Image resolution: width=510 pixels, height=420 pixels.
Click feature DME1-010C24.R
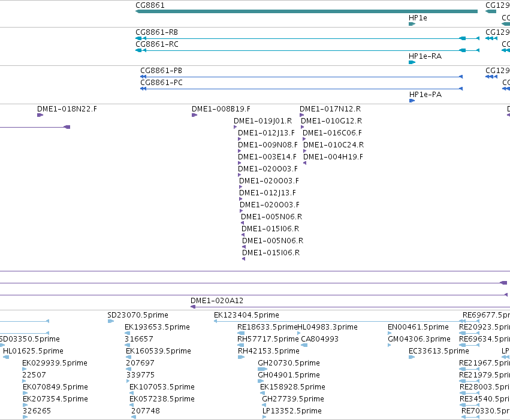click(x=333, y=145)
